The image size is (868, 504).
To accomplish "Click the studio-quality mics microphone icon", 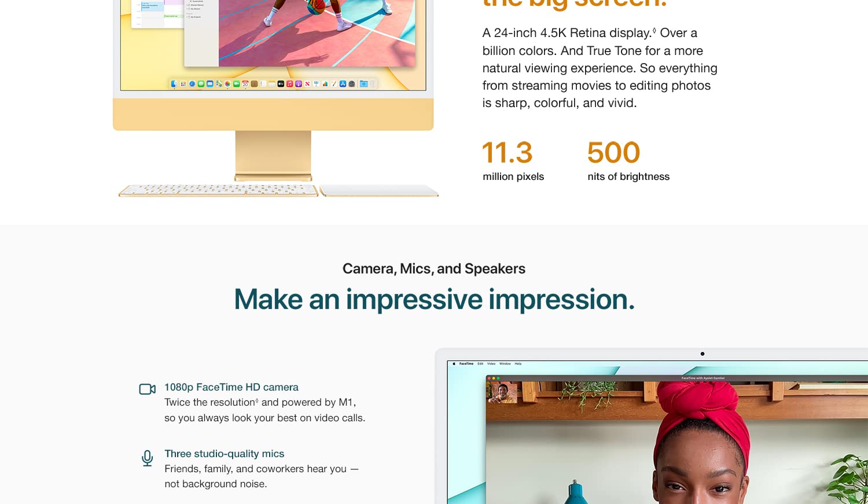I will [148, 458].
